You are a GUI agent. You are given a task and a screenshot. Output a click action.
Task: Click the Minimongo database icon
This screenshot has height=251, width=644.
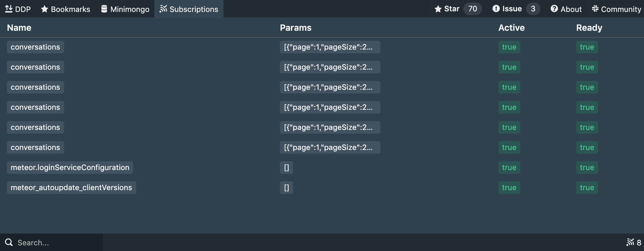104,9
